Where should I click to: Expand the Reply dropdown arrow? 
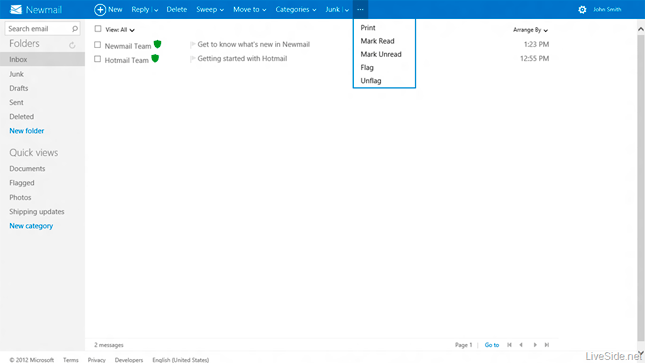pyautogui.click(x=156, y=10)
